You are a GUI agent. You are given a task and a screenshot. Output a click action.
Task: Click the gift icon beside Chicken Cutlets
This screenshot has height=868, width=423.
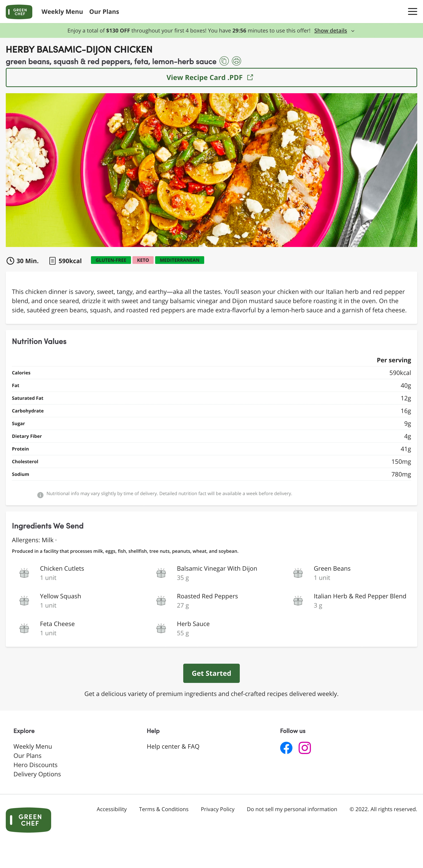point(24,573)
